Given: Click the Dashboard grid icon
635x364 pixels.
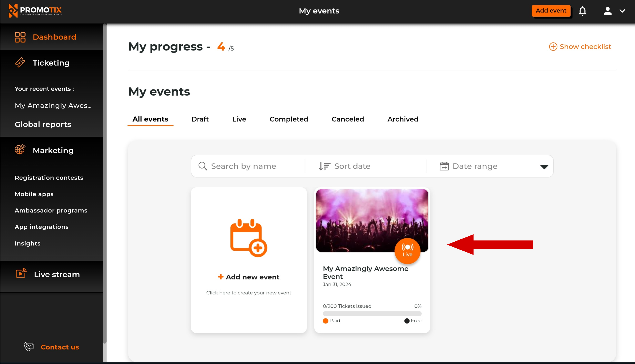Looking at the screenshot, I should (x=20, y=37).
